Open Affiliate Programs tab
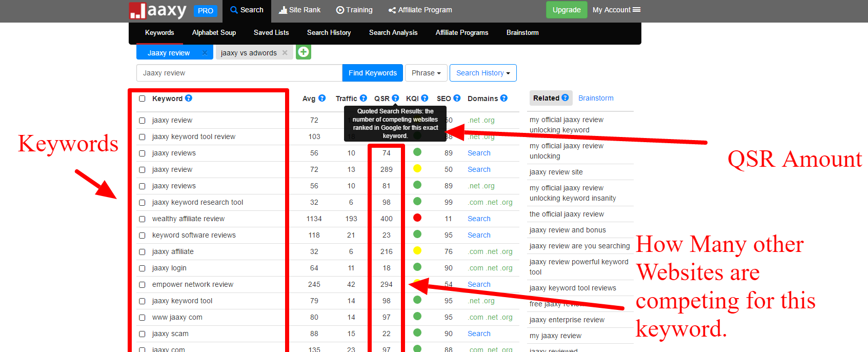The height and width of the screenshot is (352, 868). point(462,32)
